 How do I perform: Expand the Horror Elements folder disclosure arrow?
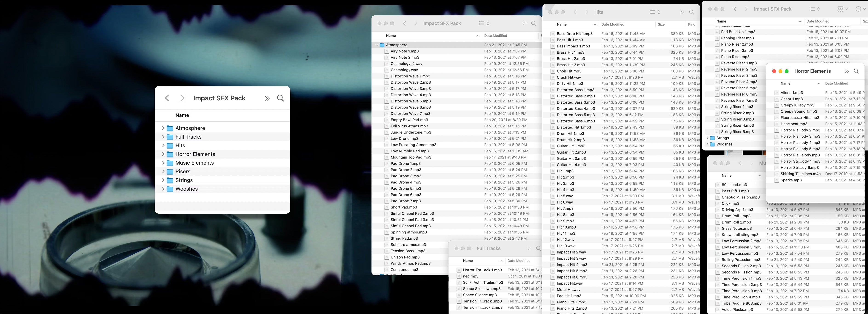tap(163, 154)
